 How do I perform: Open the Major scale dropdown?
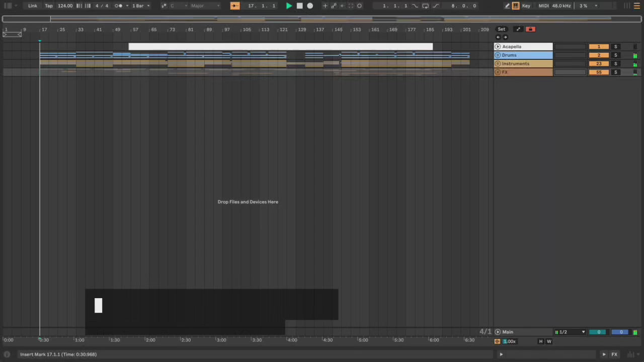point(205,6)
